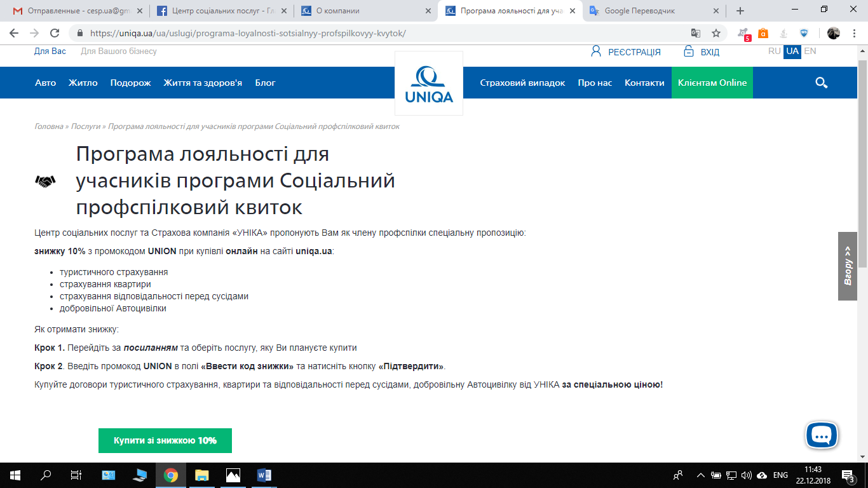Screen dimensions: 868x488
Task: Click the green Клієнтам Online button
Action: [712, 83]
